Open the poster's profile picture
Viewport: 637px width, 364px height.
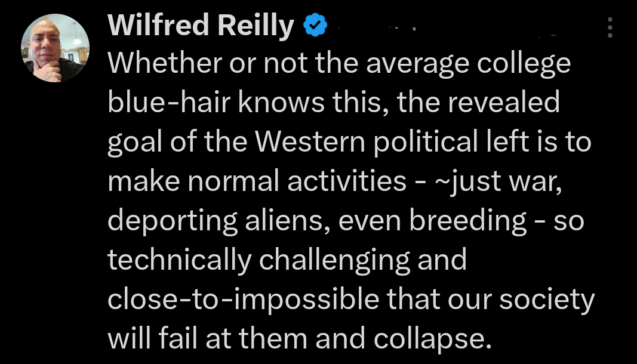(x=55, y=48)
